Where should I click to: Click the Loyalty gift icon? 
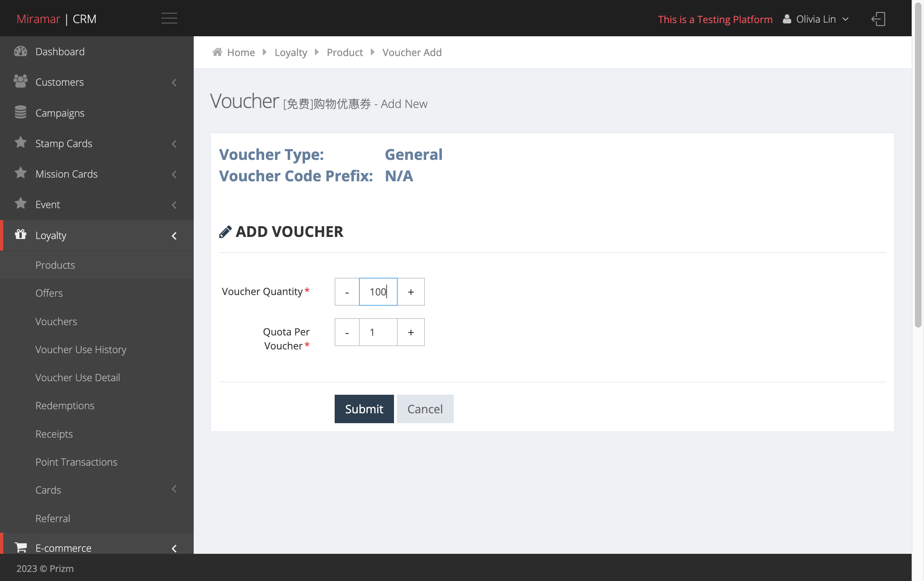coord(21,234)
